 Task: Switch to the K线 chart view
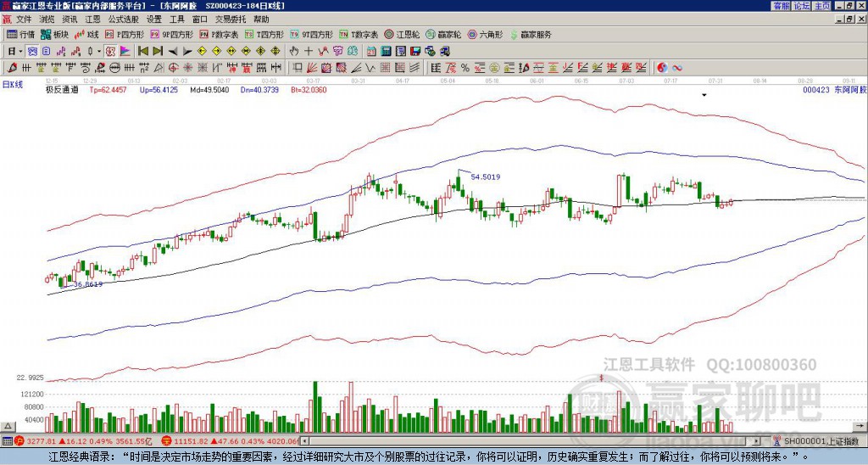pos(86,34)
